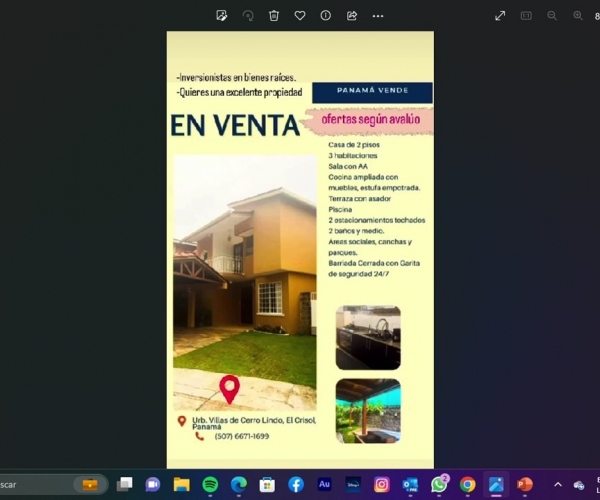
Task: Click 'ofertas según avalúo' on the flyer
Action: tap(371, 119)
